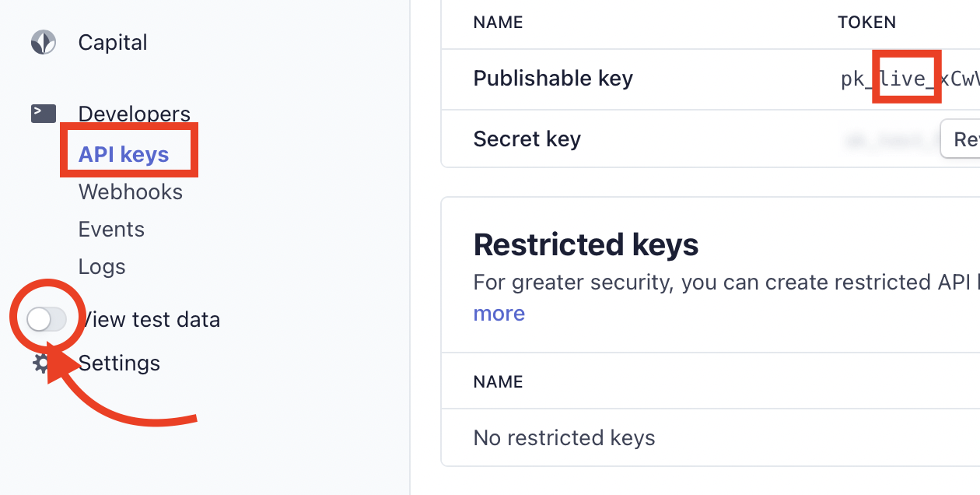
Task: Open Settings from the sidebar label
Action: coord(119,363)
